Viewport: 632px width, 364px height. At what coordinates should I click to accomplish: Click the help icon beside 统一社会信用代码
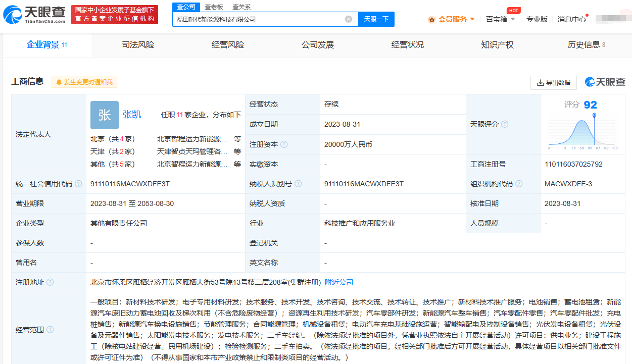coord(78,184)
